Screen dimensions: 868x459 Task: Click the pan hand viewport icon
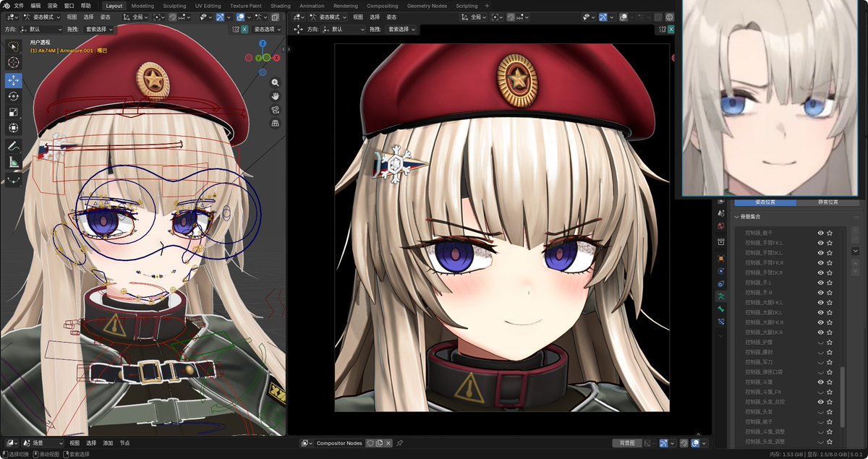pos(276,96)
